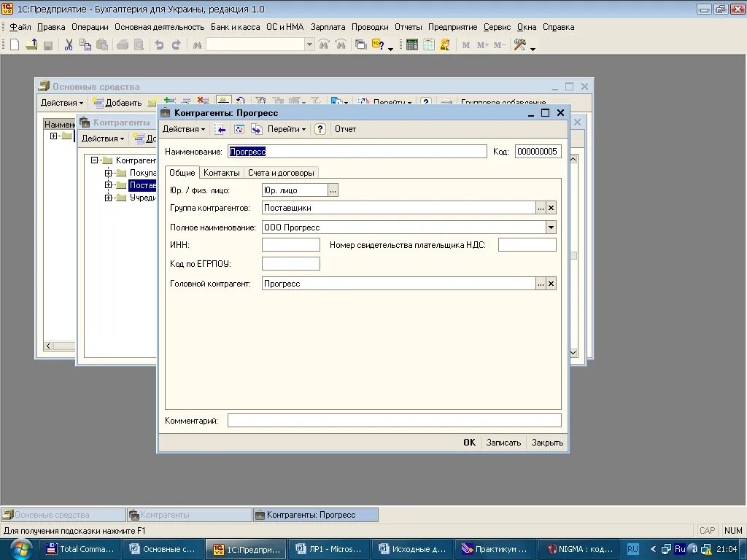Open the calculator icon in toolbar
Viewport: 747px width, 560px height.
(412, 44)
